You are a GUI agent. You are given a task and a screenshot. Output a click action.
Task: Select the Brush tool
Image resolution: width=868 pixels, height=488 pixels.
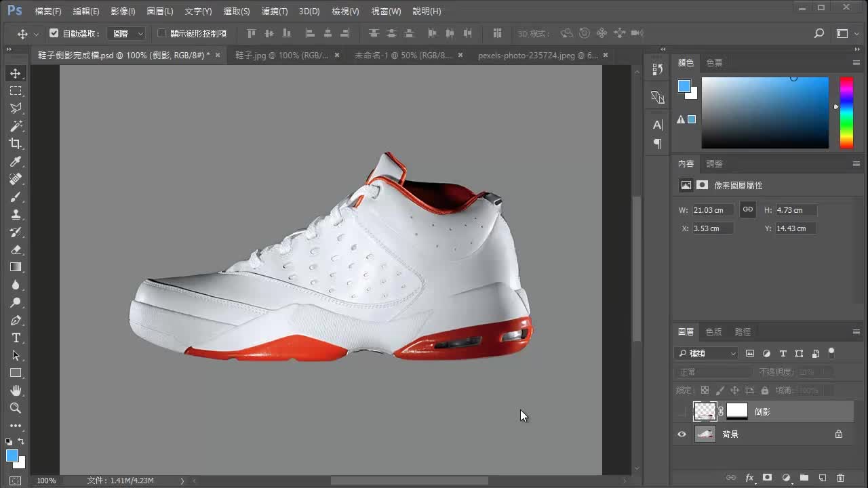(x=16, y=197)
